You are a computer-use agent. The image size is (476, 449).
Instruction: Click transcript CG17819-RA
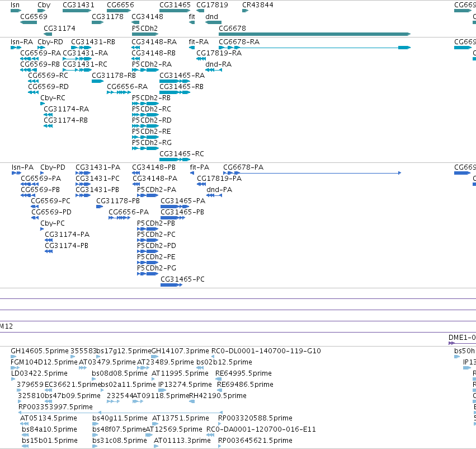tap(219, 53)
